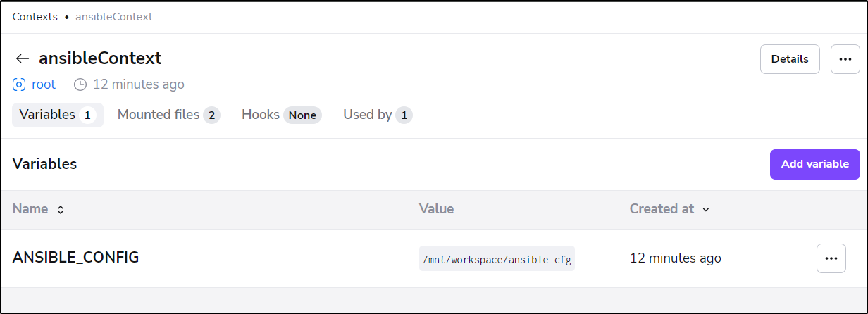Follow the root space link
Image resolution: width=868 pixels, height=314 pixels.
[44, 84]
